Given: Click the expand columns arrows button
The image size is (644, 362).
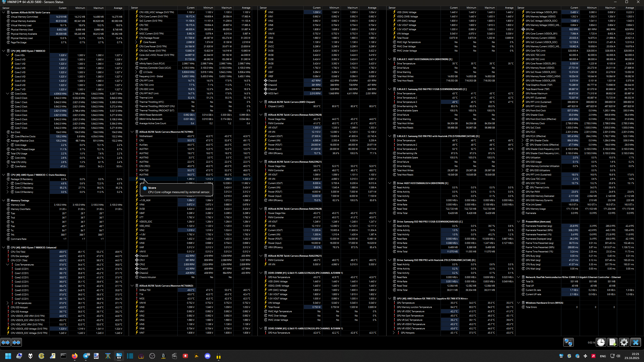Looking at the screenshot, I should tap(6, 342).
